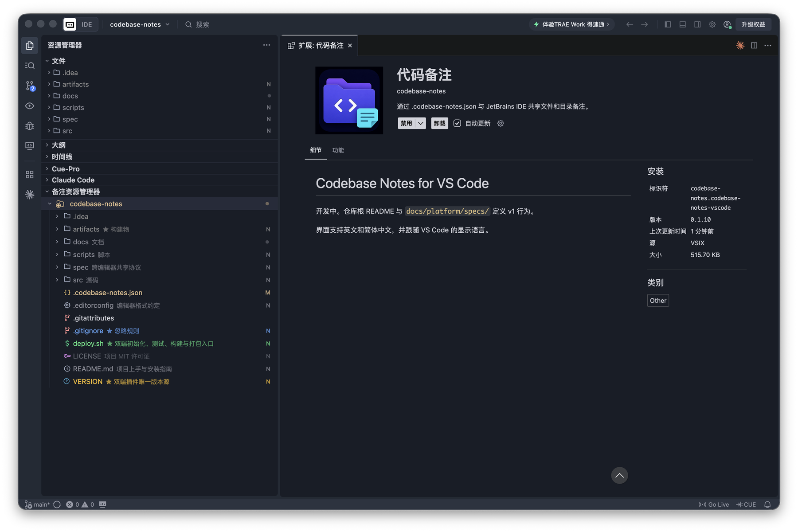Click Go Live in status bar
Image resolution: width=798 pixels, height=532 pixels.
coord(714,505)
